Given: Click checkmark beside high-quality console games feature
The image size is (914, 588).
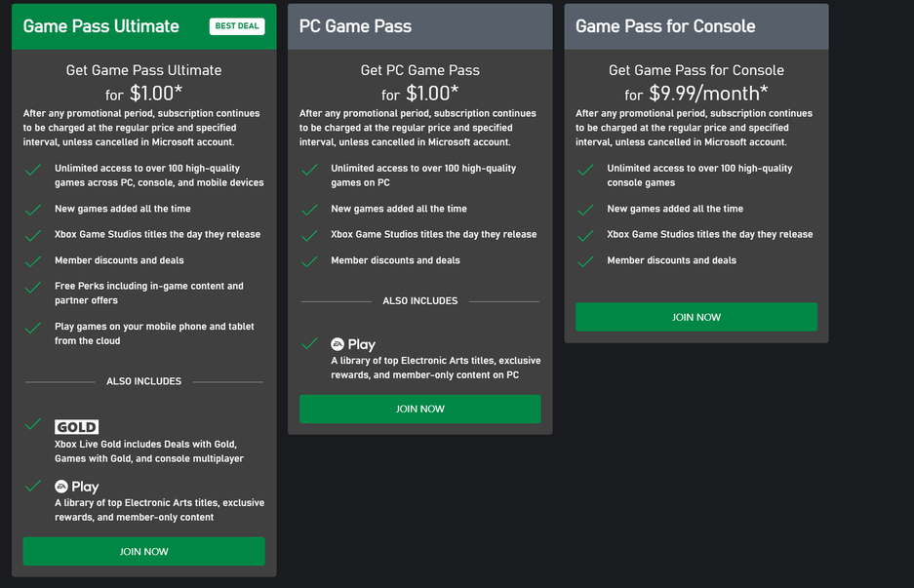Looking at the screenshot, I should click(x=586, y=170).
